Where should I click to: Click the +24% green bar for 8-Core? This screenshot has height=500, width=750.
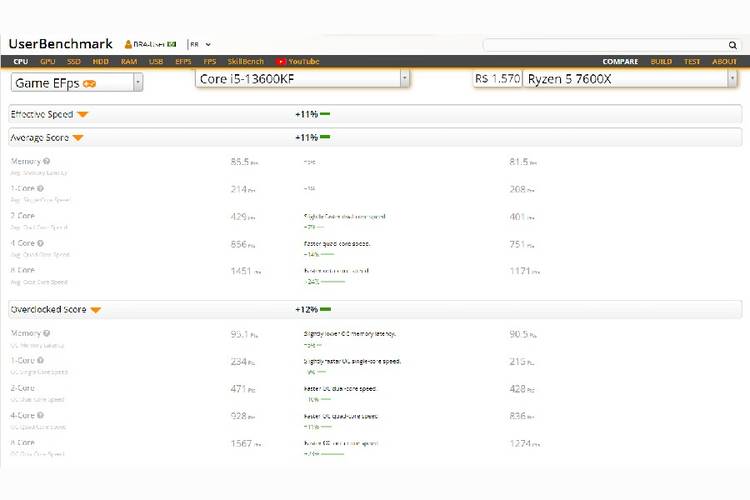pyautogui.click(x=333, y=281)
